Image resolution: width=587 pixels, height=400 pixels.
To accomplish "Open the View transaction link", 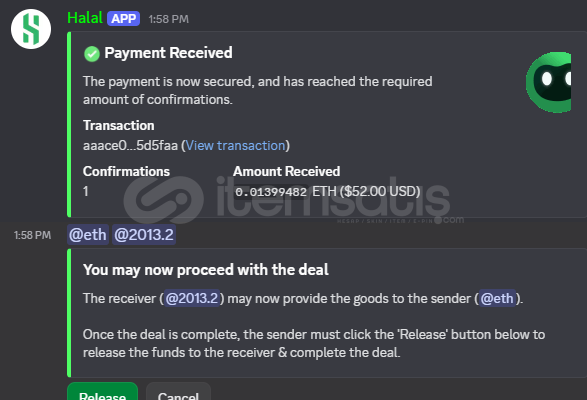I will (235, 145).
